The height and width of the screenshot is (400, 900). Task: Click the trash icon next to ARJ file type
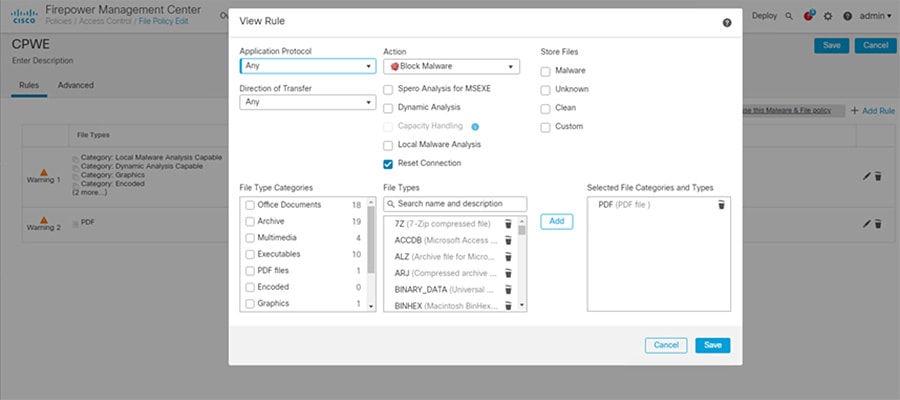coord(508,273)
